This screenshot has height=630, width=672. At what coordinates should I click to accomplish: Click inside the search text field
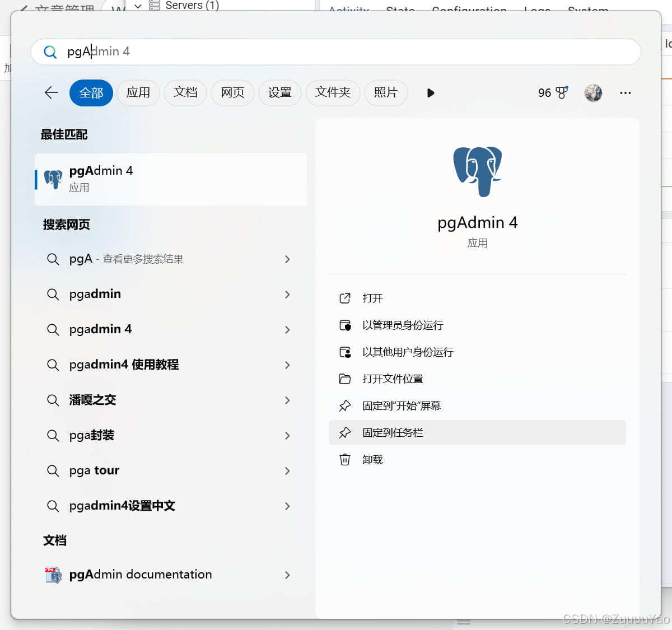click(336, 52)
